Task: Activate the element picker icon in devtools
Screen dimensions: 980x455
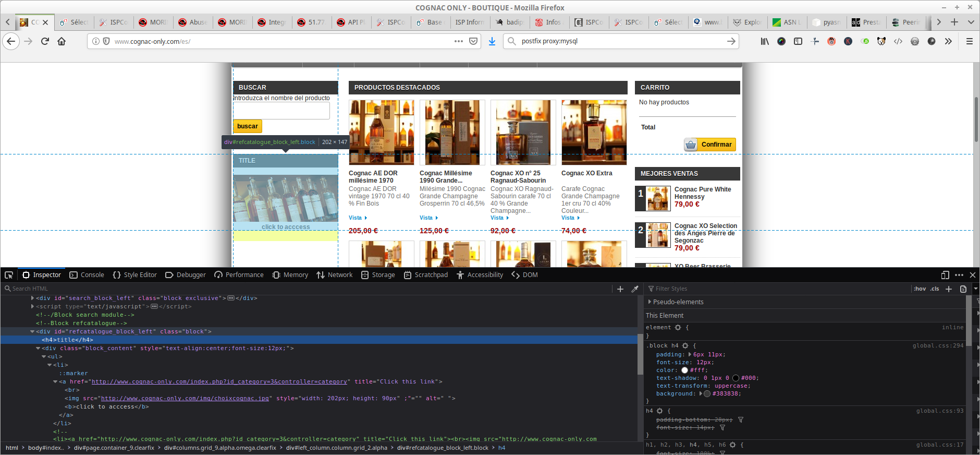Action: coord(9,275)
